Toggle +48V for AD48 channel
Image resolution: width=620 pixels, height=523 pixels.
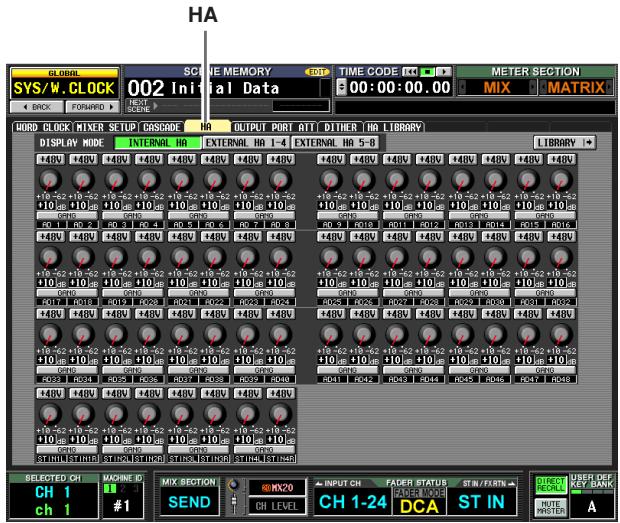tap(561, 314)
